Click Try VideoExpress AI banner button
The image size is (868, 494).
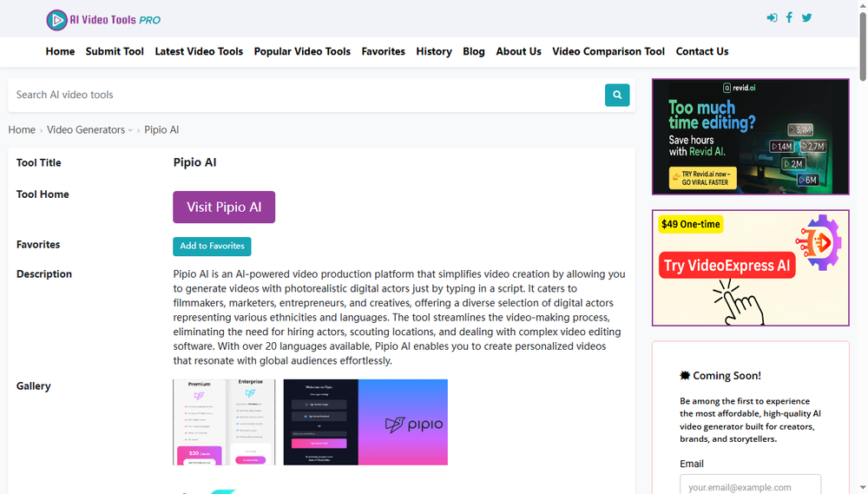point(727,266)
